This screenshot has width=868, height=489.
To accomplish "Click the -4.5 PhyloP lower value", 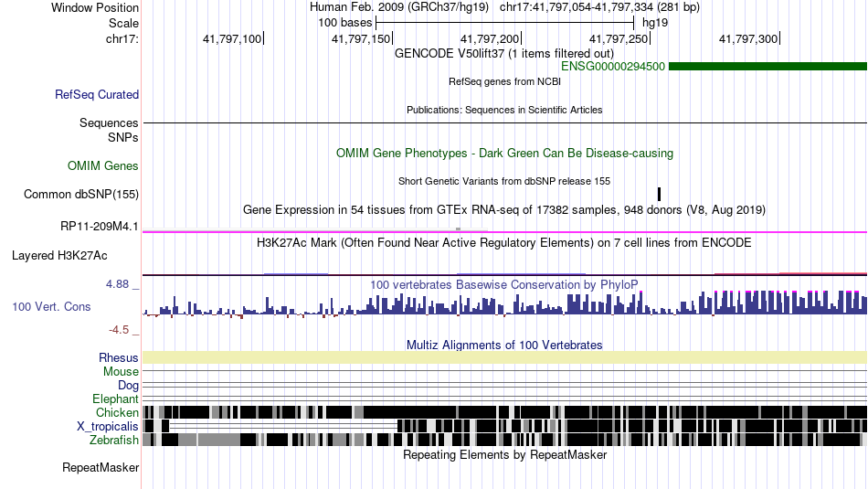I will pos(119,330).
